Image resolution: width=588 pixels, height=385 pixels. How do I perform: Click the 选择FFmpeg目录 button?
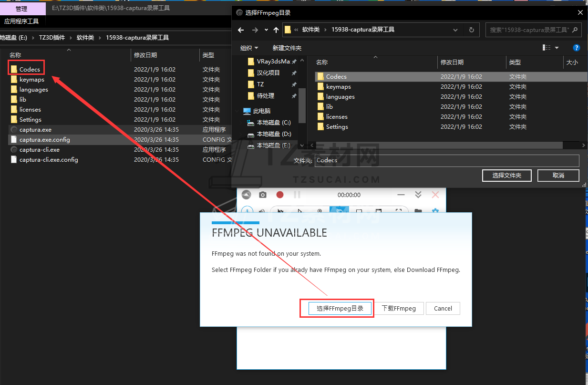tap(340, 309)
